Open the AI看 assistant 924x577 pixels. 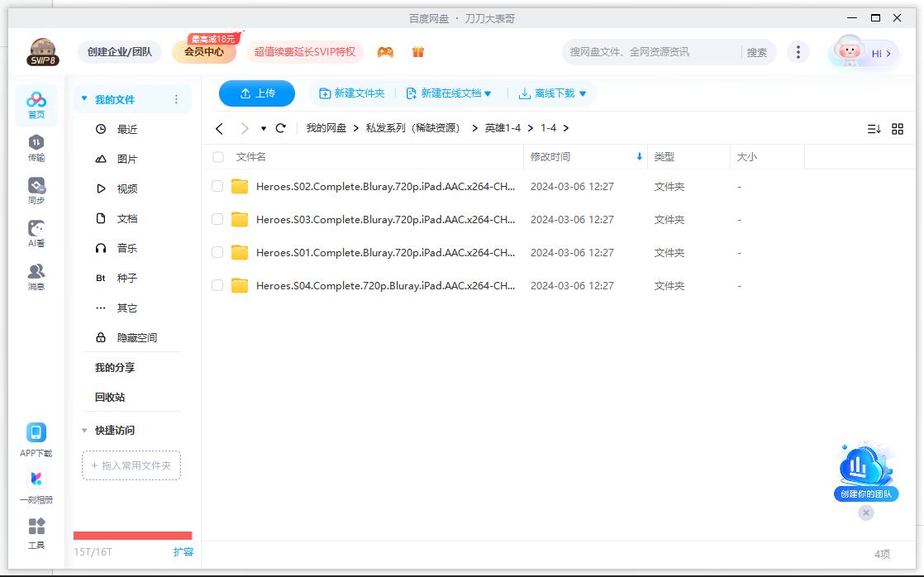(x=36, y=234)
